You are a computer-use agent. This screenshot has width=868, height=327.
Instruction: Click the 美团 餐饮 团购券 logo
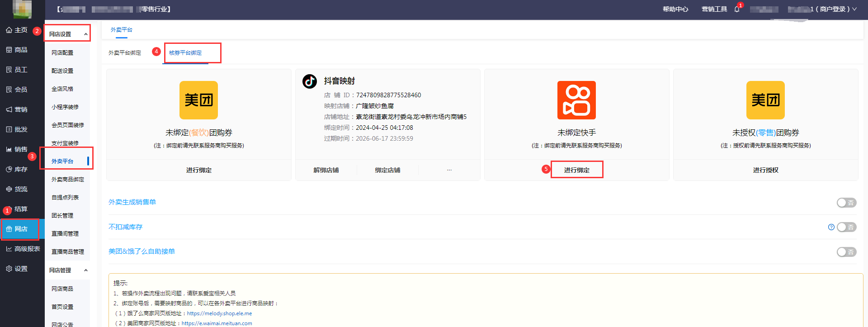(199, 100)
